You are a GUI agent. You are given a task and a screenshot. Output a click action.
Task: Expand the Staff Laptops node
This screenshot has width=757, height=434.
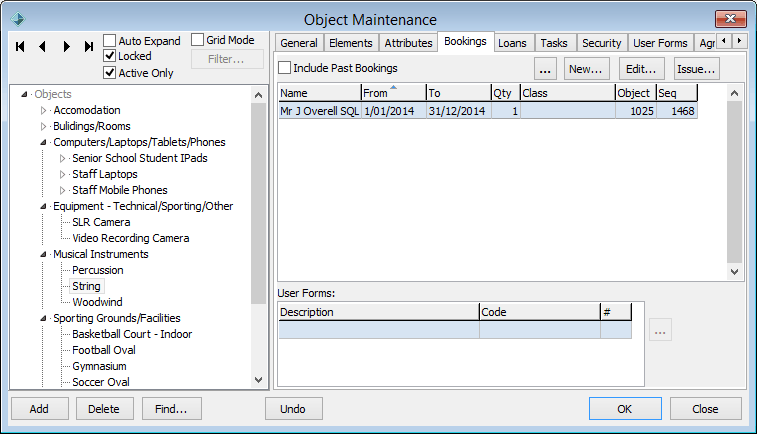pyautogui.click(x=62, y=174)
